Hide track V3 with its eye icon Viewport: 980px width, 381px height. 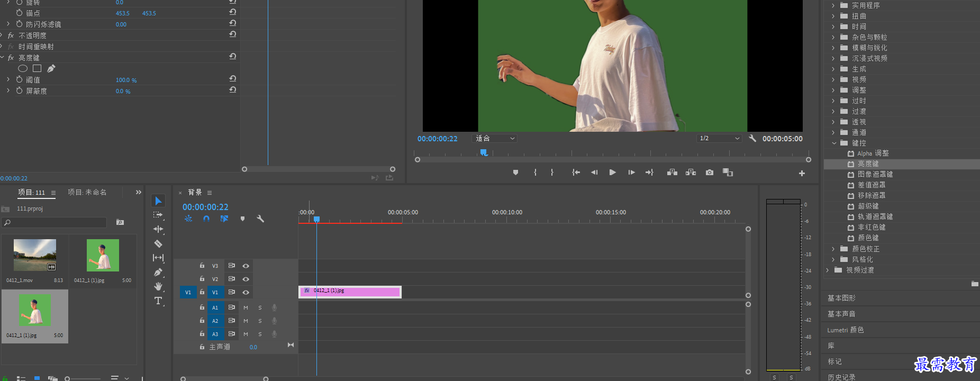pos(246,266)
